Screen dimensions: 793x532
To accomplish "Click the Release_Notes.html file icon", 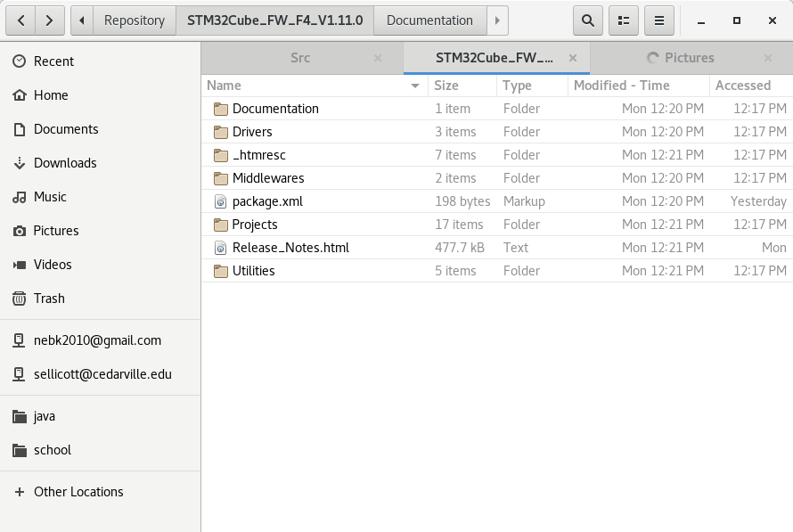I will (x=220, y=248).
